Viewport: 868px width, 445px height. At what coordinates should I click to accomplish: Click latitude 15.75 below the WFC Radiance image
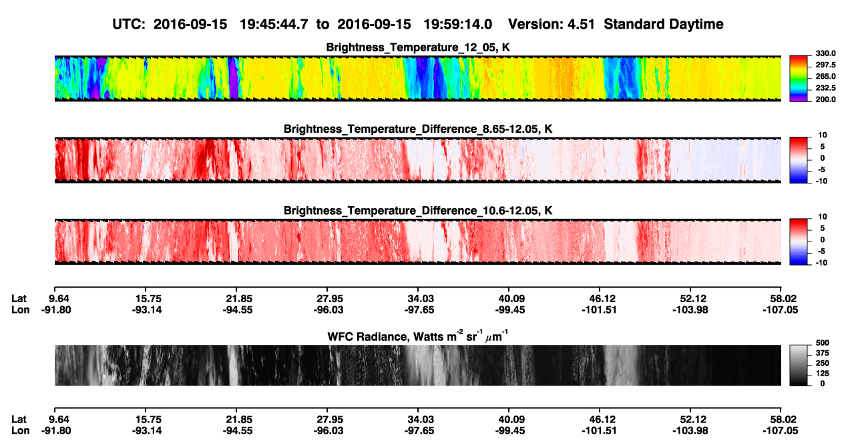pos(148,419)
